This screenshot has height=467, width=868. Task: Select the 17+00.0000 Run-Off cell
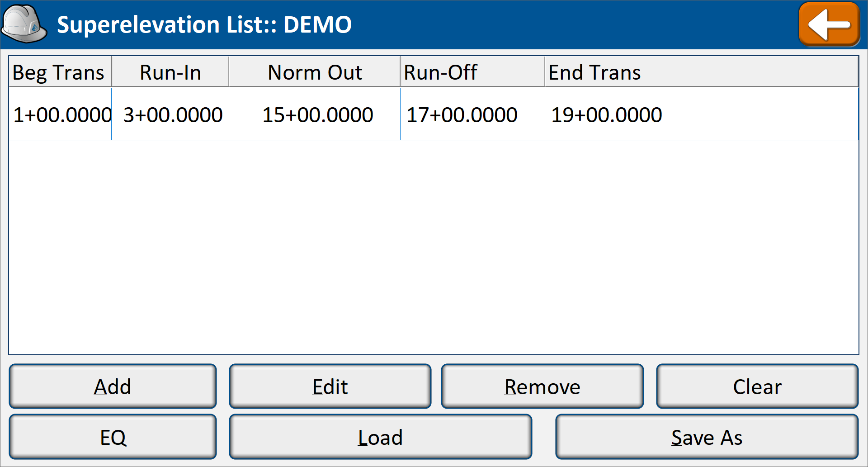472,114
